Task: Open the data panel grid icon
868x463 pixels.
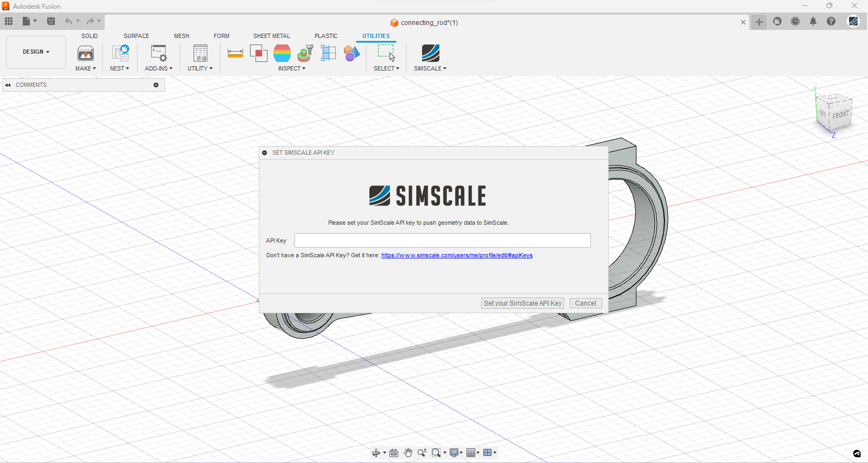Action: tap(9, 21)
